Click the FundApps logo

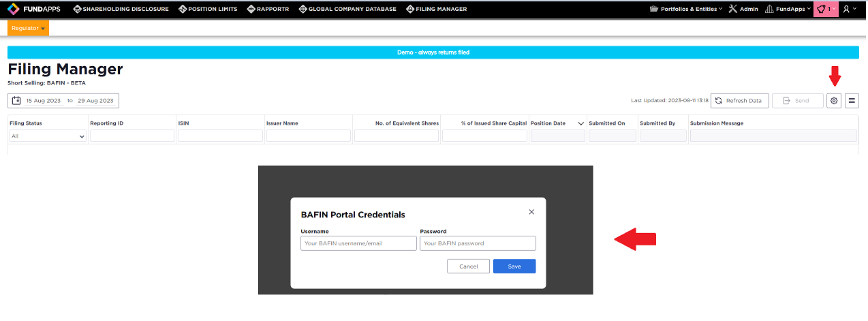(35, 9)
